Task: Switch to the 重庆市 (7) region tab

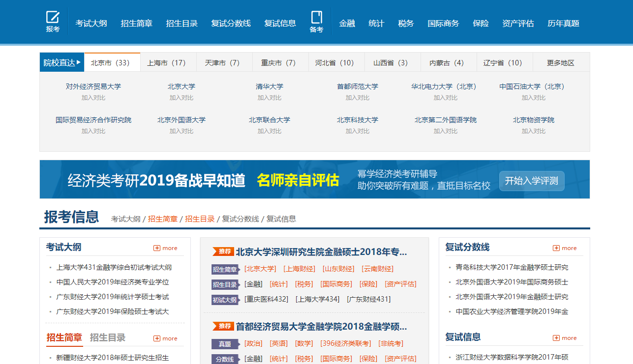Action: [x=280, y=63]
